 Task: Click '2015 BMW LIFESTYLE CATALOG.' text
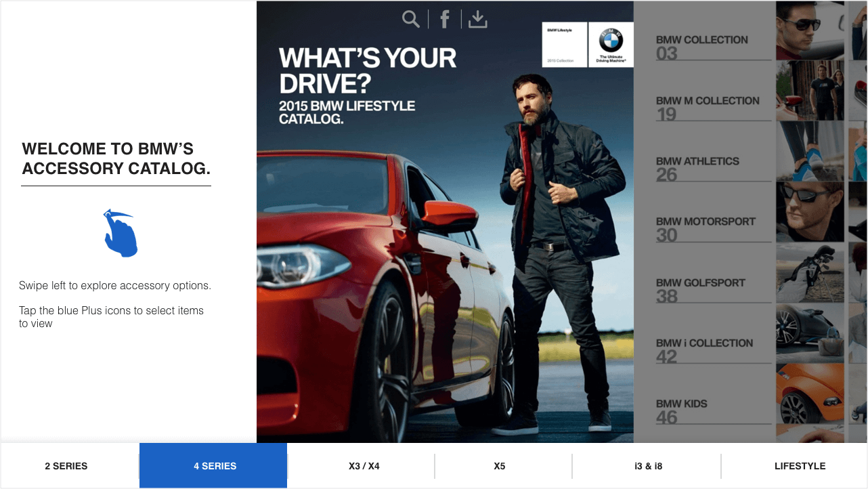(x=347, y=112)
